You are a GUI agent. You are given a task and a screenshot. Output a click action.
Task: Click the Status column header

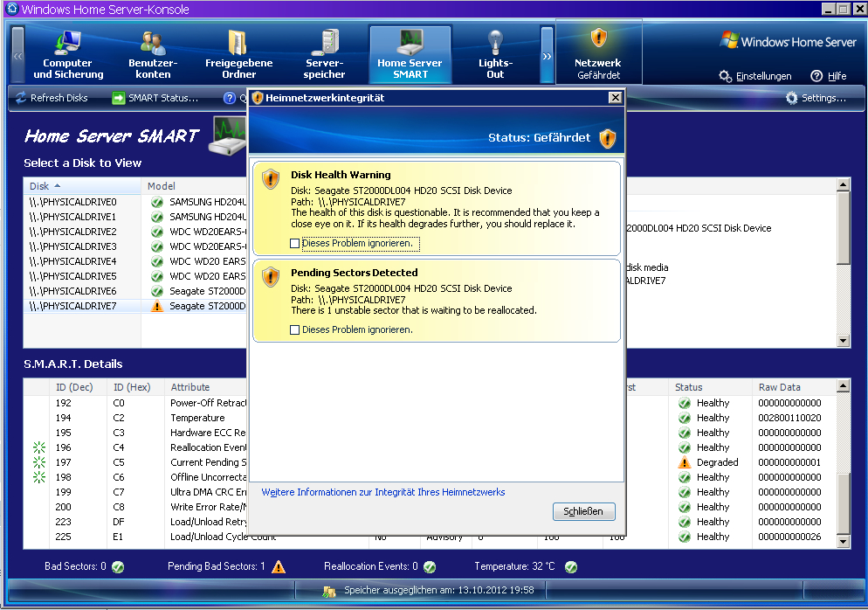point(710,387)
